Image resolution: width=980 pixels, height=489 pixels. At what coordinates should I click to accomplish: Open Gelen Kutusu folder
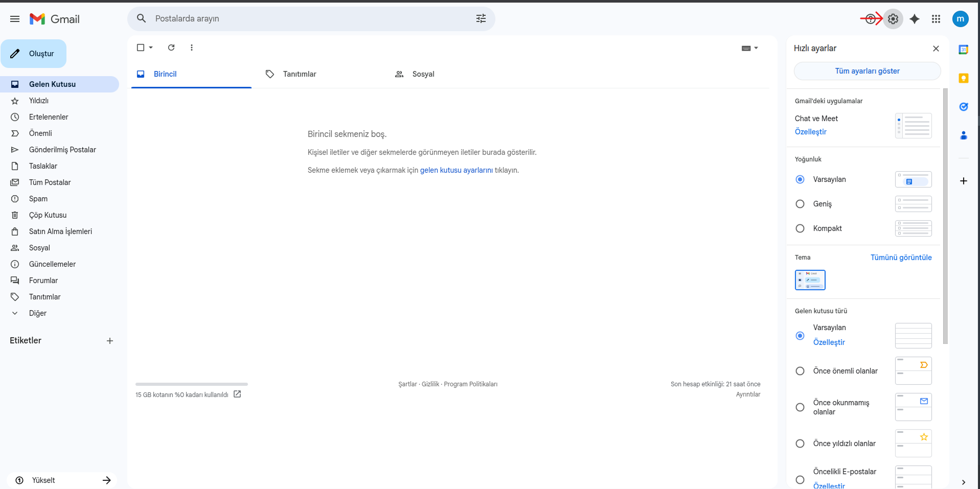59,84
